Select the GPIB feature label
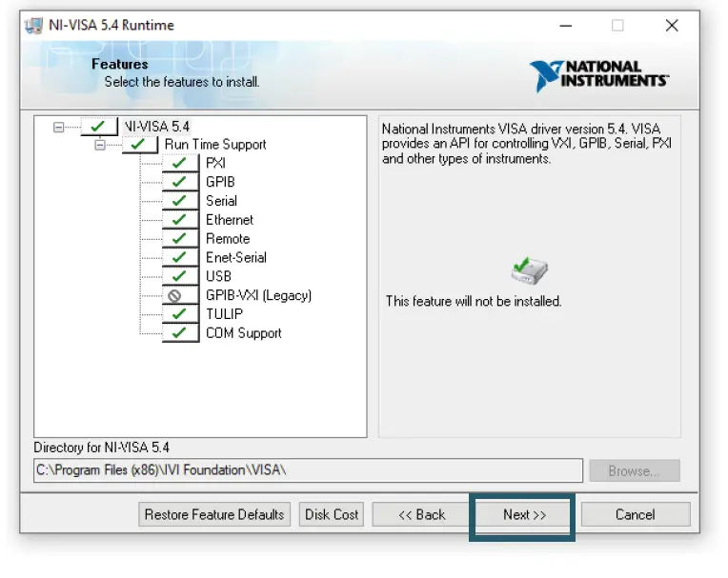Viewport: 728px width, 578px height. (220, 182)
